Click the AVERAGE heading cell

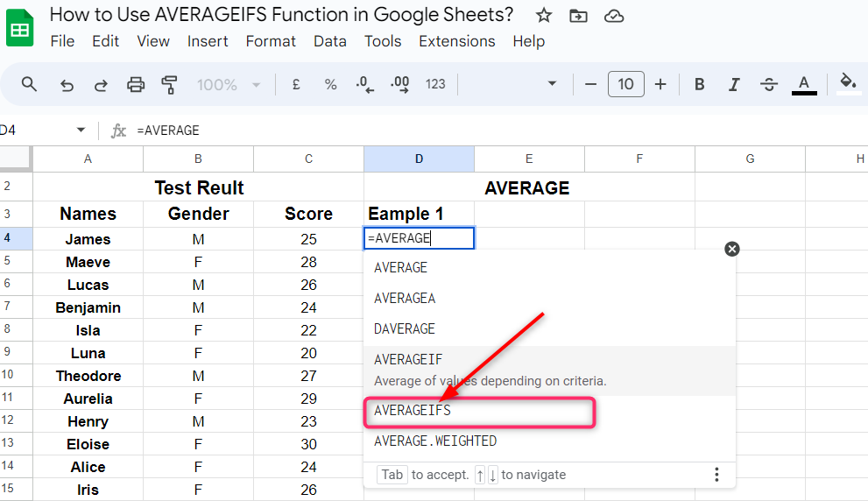[x=527, y=187]
